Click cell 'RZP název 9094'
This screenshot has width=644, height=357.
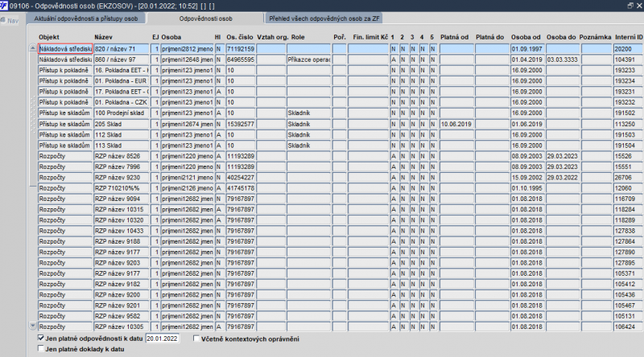click(122, 199)
